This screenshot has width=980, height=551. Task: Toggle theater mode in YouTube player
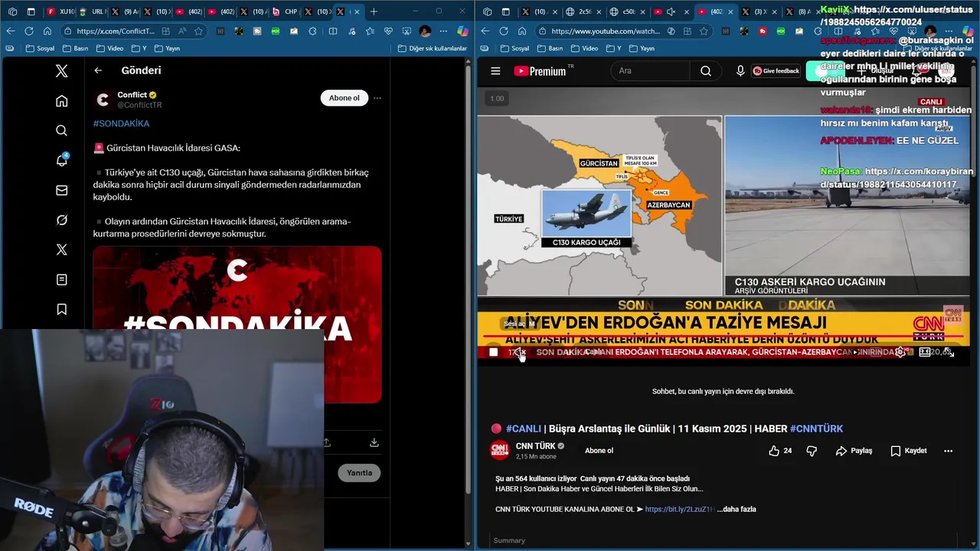925,352
